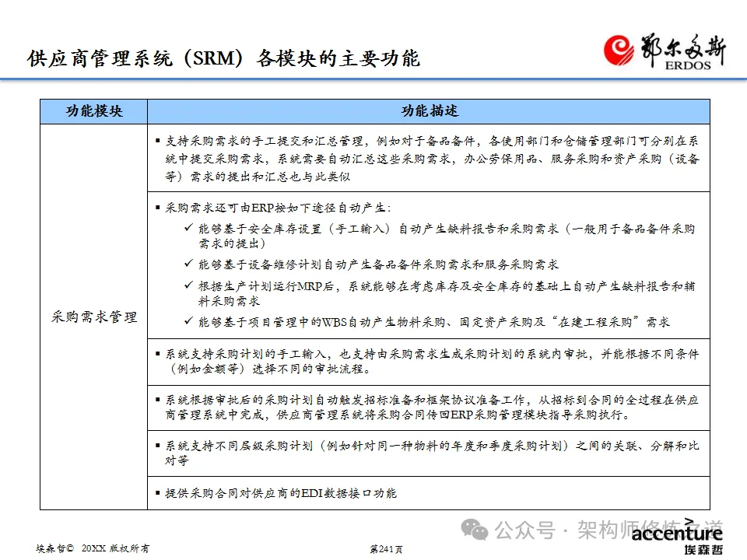Click the checkmark item about 生产计划运行MRP
747x560 pixels.
(440, 293)
